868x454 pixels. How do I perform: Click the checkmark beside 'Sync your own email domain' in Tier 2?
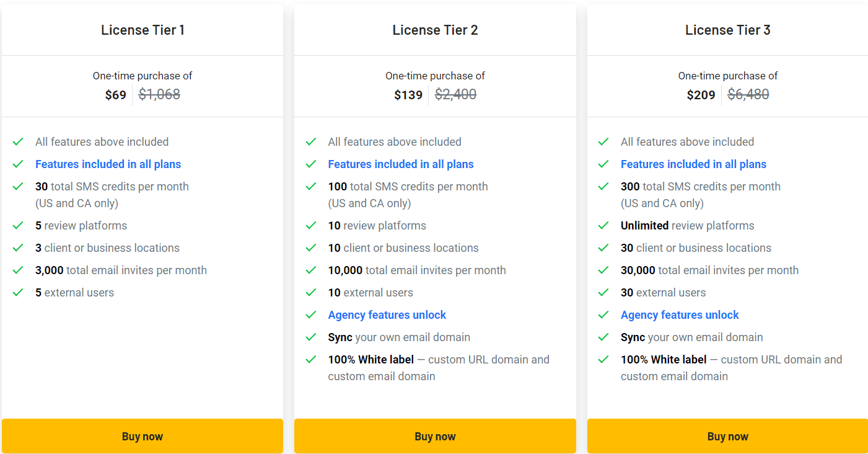(x=311, y=337)
